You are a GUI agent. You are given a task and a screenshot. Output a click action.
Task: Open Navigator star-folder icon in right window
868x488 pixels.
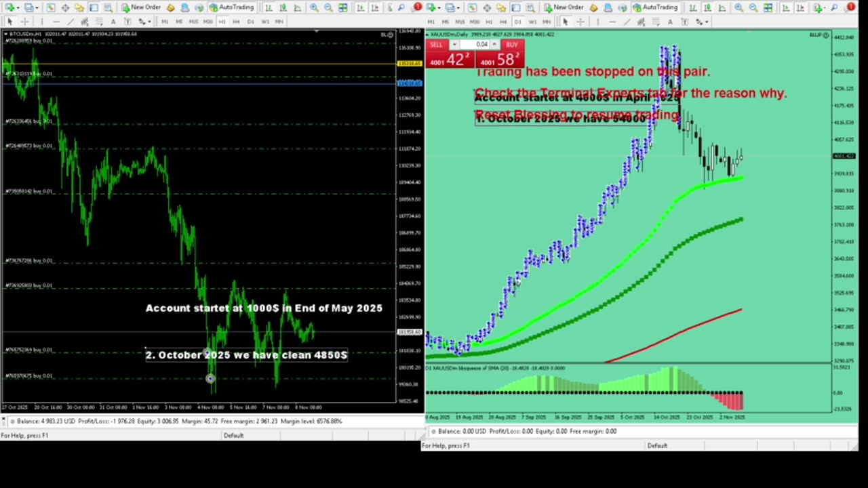tap(501, 7)
